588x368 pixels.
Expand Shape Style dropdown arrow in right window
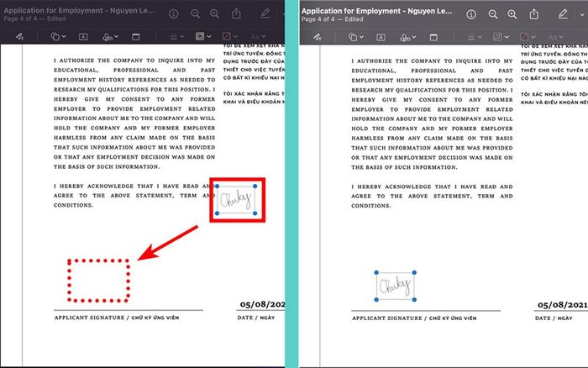point(480,37)
